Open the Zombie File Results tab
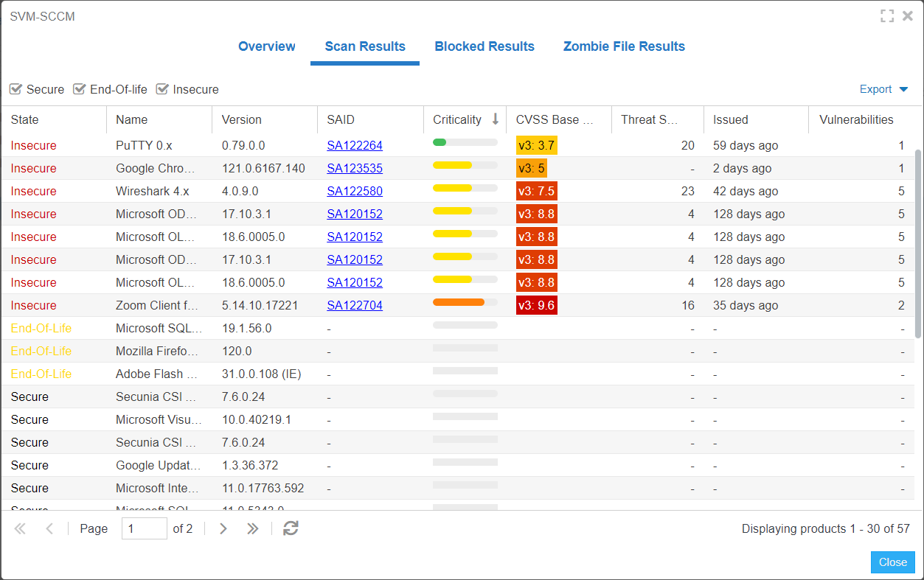Viewport: 924px width, 580px height. pyautogui.click(x=624, y=46)
